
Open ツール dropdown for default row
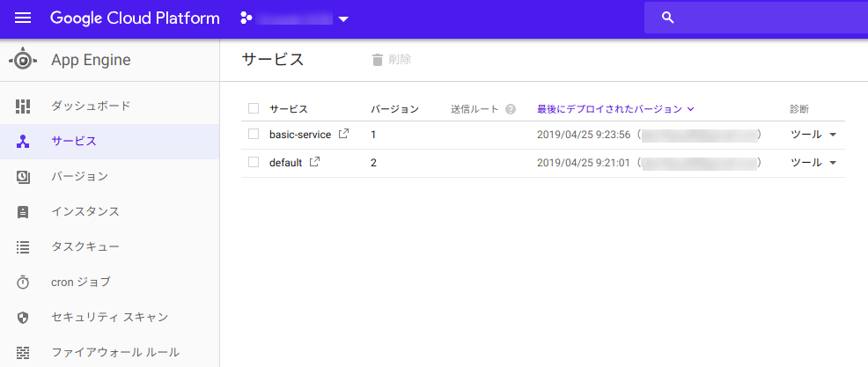[x=813, y=163]
